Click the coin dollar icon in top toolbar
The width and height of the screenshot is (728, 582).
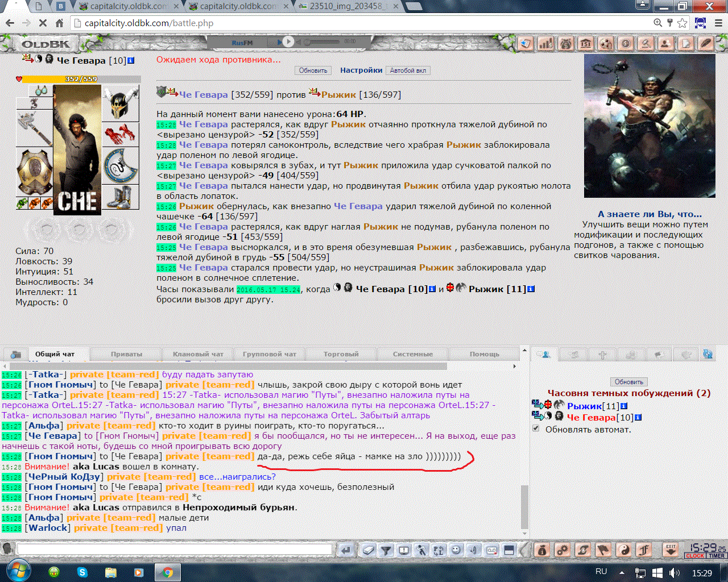click(626, 43)
